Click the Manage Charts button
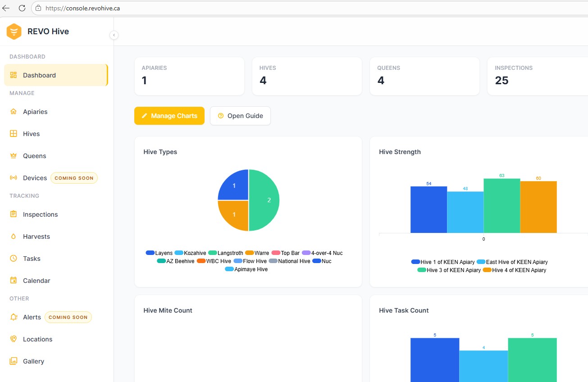 (169, 116)
